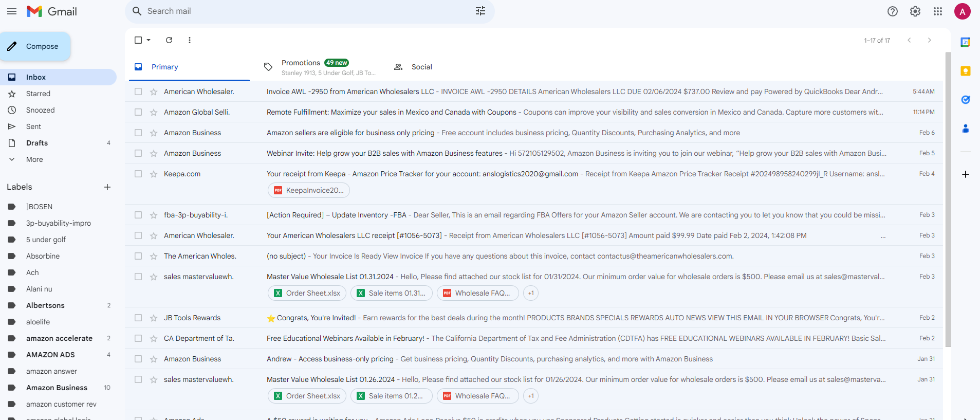
Task: Check the JB Tools Rewards email checkbox
Action: coord(138,318)
